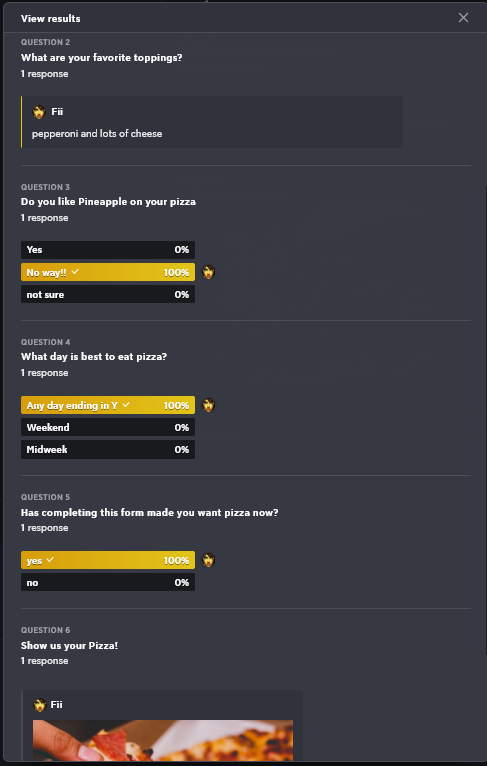Click the pepperoni and lots of cheese response
Viewport: 487px width, 766px height.
(97, 133)
